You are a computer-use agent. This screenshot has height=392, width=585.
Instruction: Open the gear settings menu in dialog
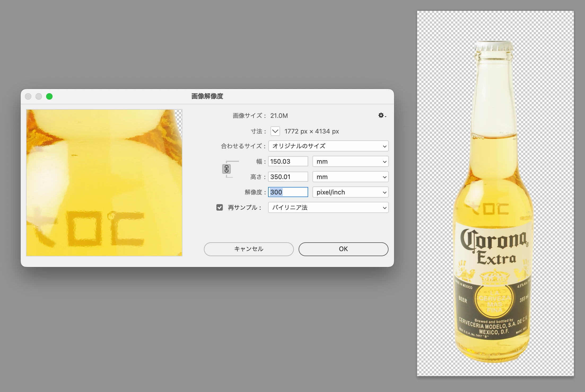[x=382, y=115]
